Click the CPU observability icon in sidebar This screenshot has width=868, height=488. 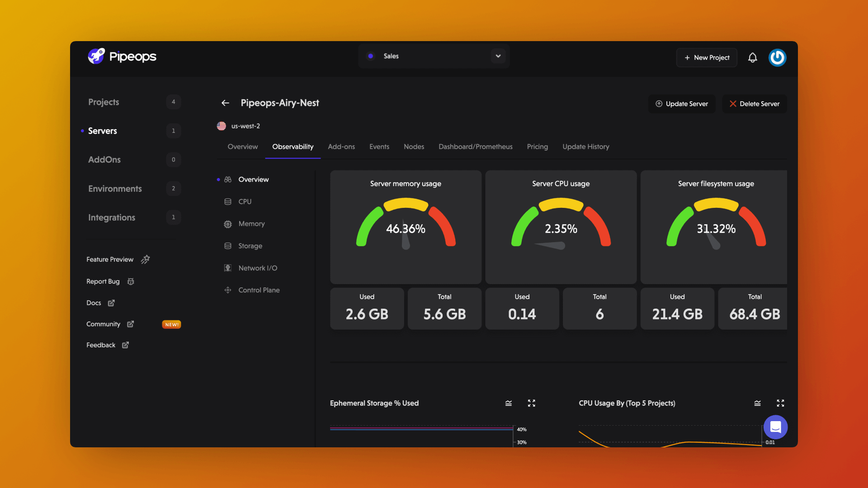[228, 201]
